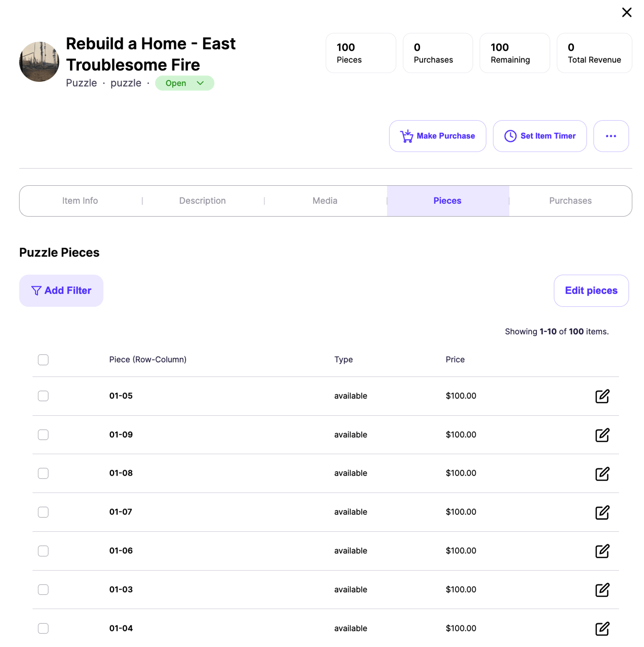Click the edit icon for piece 01-09

pos(602,435)
